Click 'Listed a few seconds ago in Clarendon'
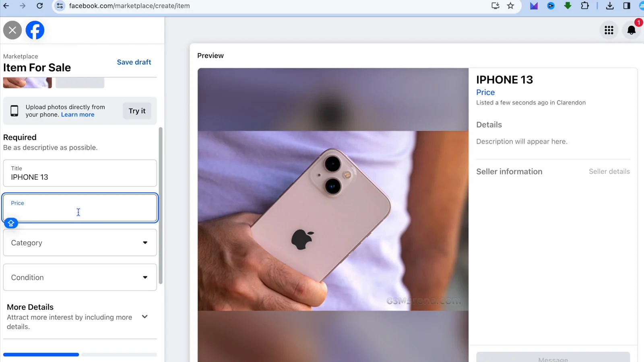 click(x=531, y=103)
